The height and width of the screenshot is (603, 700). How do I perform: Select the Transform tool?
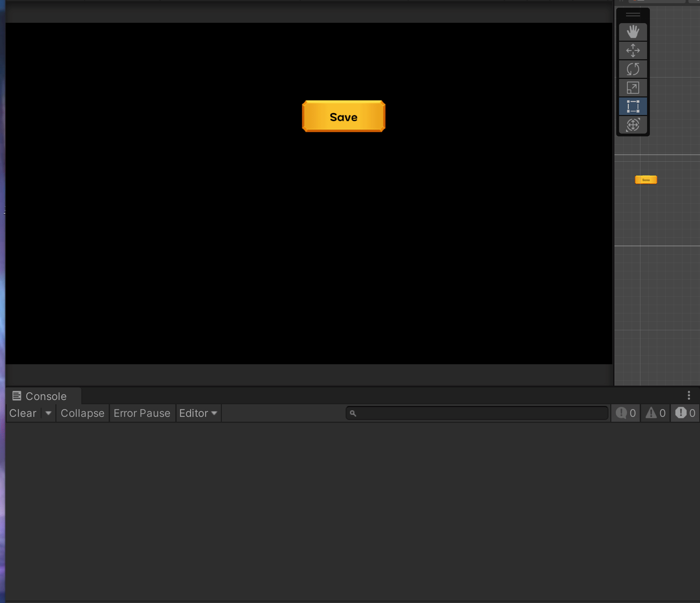coord(633,125)
